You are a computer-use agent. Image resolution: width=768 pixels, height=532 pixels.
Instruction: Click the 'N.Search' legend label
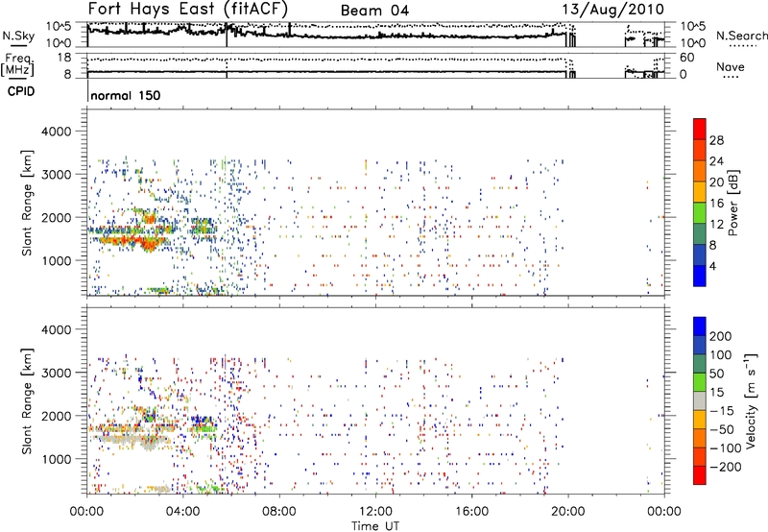tap(741, 36)
